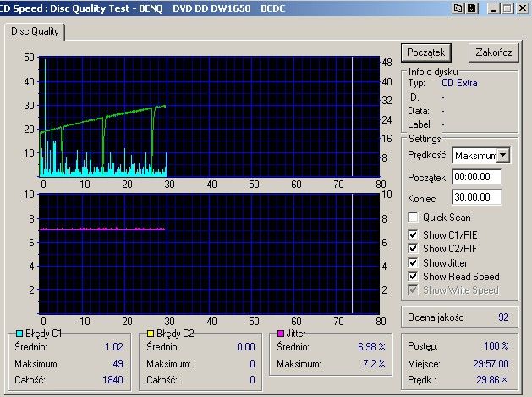Click the copy-to-clipboard icon in title bar
The height and width of the screenshot is (397, 532).
point(458,8)
